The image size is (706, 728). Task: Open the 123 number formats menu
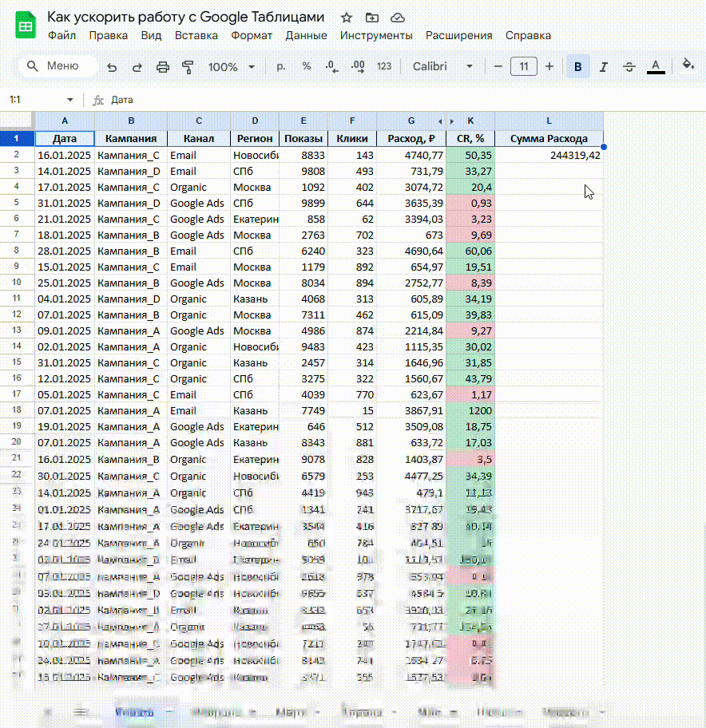(384, 66)
